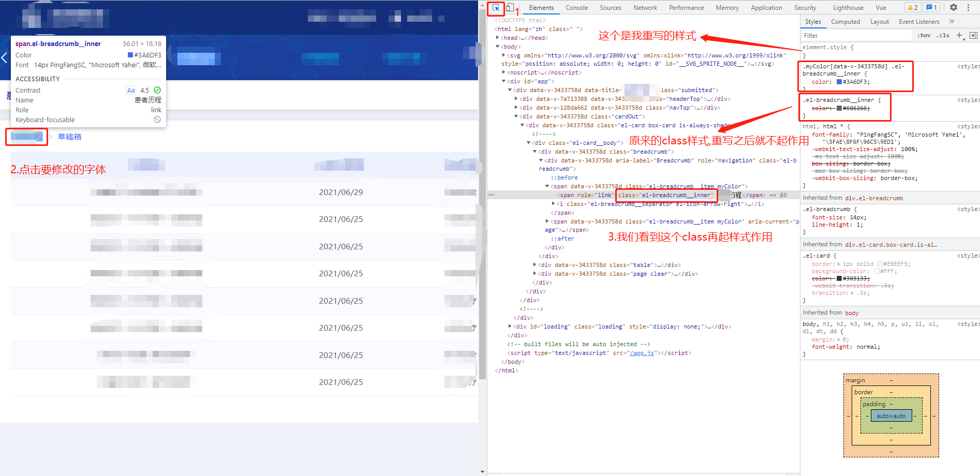Click the element.style rule block
This screenshot has height=476, width=980.
click(x=890, y=51)
